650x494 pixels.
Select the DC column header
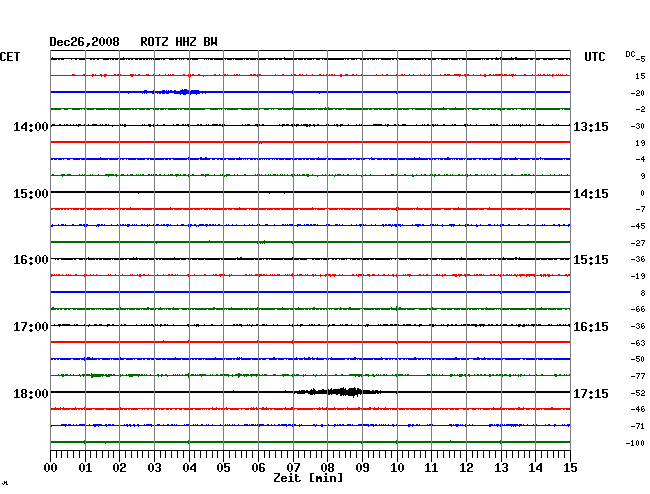630,54
